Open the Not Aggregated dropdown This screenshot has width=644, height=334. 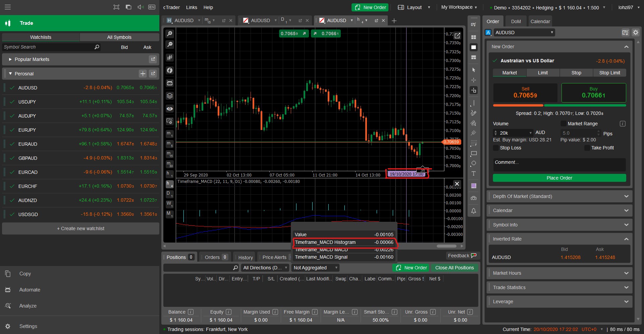tap(315, 268)
